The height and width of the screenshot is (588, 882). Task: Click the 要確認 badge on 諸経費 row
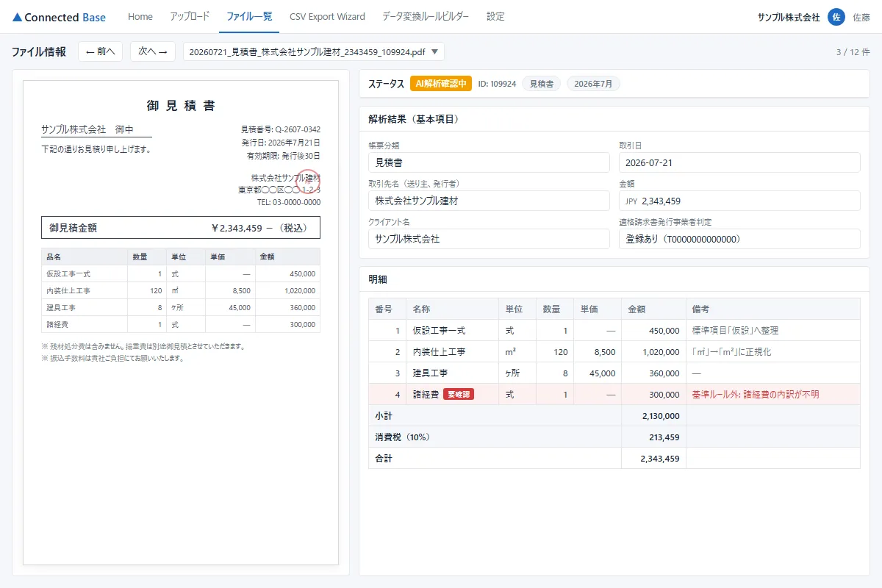tap(459, 395)
